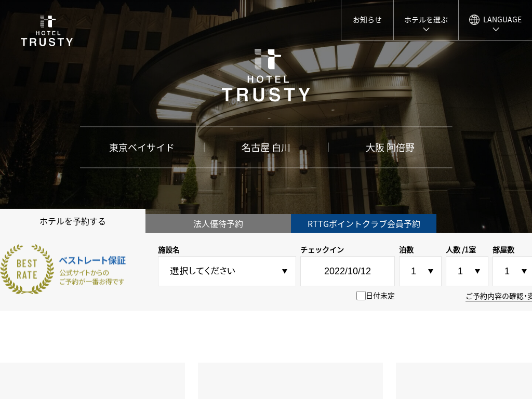Click the Best Rate laurel wreath badge
Viewport: 532px width, 399px height.
(x=27, y=269)
